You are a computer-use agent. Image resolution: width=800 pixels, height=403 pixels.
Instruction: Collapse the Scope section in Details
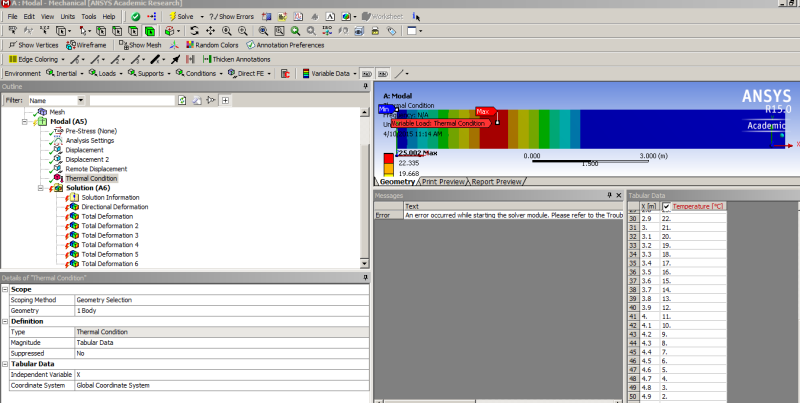pyautogui.click(x=5, y=289)
